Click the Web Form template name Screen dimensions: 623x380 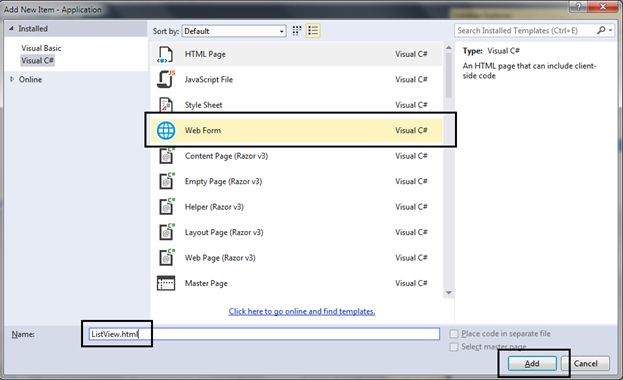tap(203, 130)
